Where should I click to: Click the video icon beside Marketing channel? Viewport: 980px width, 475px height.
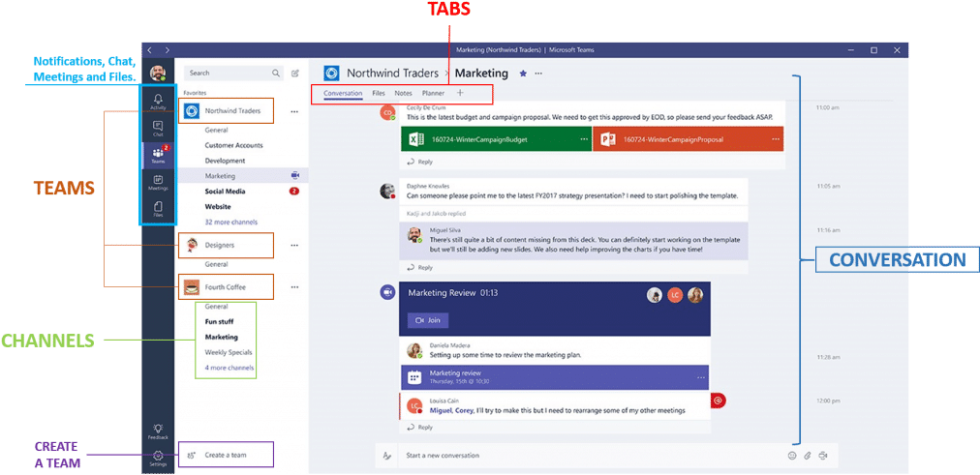click(295, 176)
